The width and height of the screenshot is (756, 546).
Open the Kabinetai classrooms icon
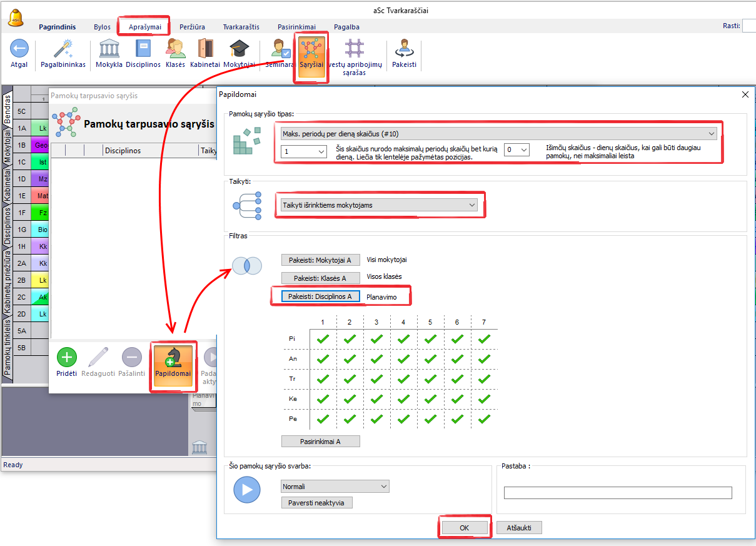205,49
